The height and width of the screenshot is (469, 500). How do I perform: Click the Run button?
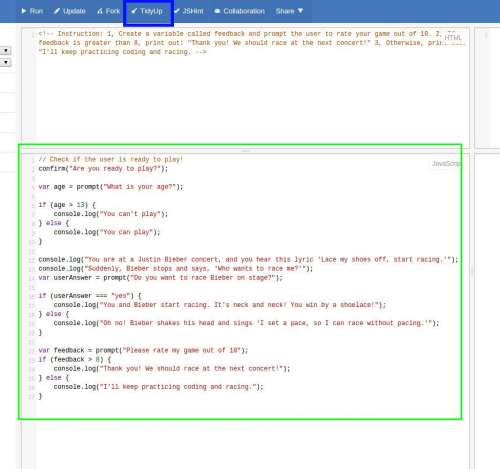coord(32,11)
